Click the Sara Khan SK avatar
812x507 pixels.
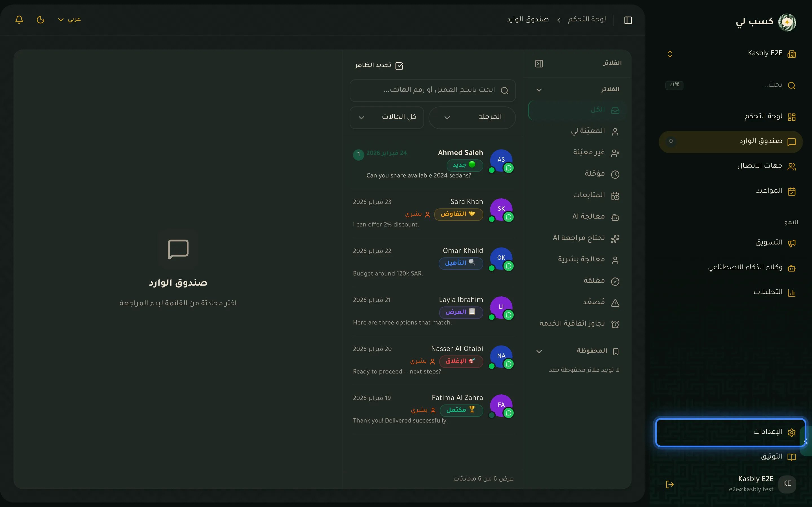pyautogui.click(x=501, y=209)
